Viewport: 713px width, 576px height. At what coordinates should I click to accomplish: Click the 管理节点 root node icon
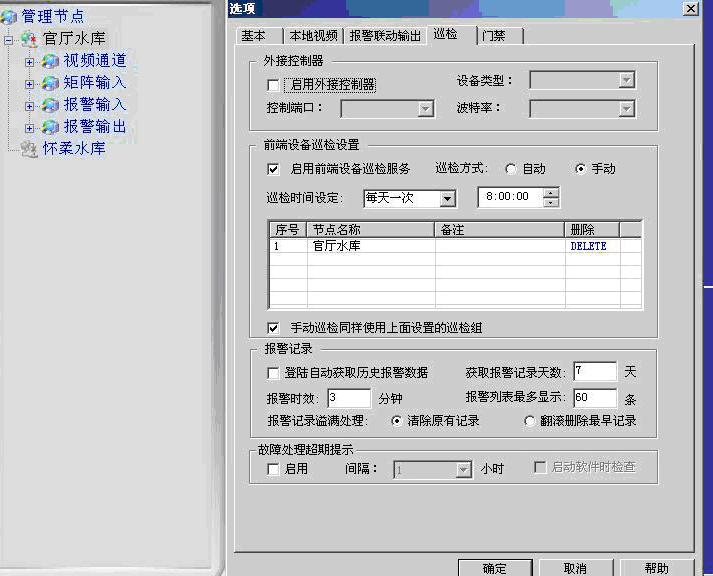(x=10, y=16)
